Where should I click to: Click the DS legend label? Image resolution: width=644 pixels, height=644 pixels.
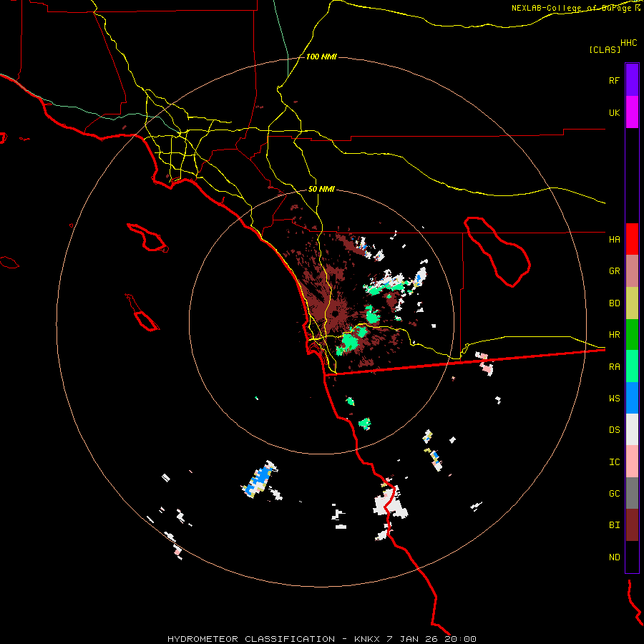(x=614, y=429)
